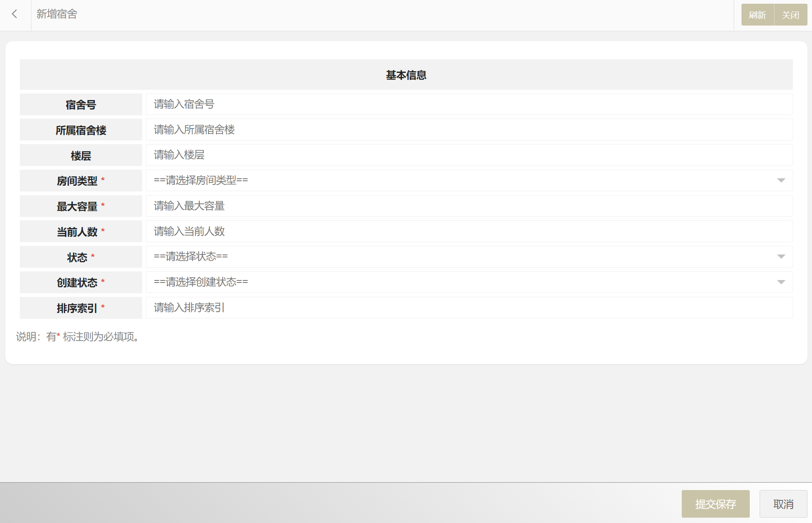Click the 取消 cancel button
The height and width of the screenshot is (523, 812).
pyautogui.click(x=783, y=504)
